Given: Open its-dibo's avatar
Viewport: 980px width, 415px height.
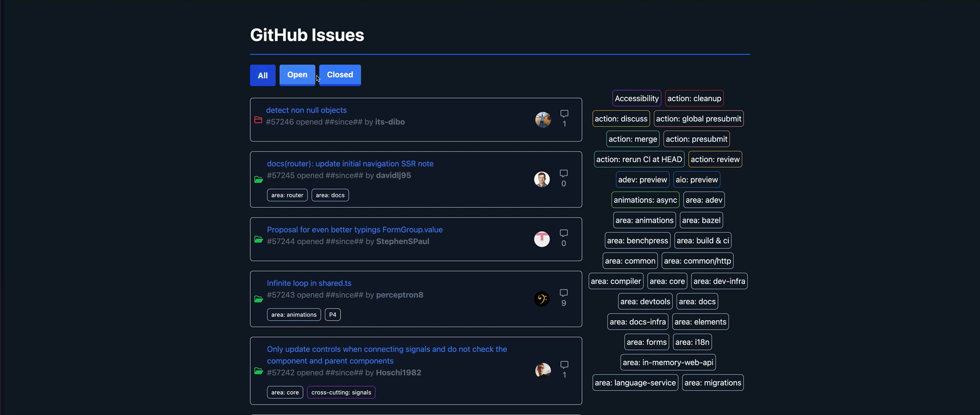Looking at the screenshot, I should coord(543,120).
